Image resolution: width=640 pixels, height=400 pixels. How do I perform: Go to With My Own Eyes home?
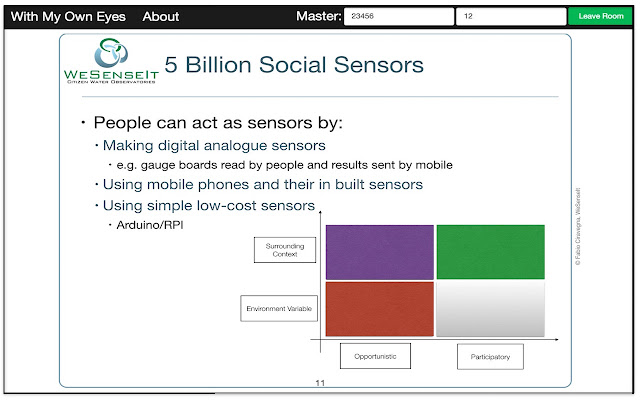[68, 17]
